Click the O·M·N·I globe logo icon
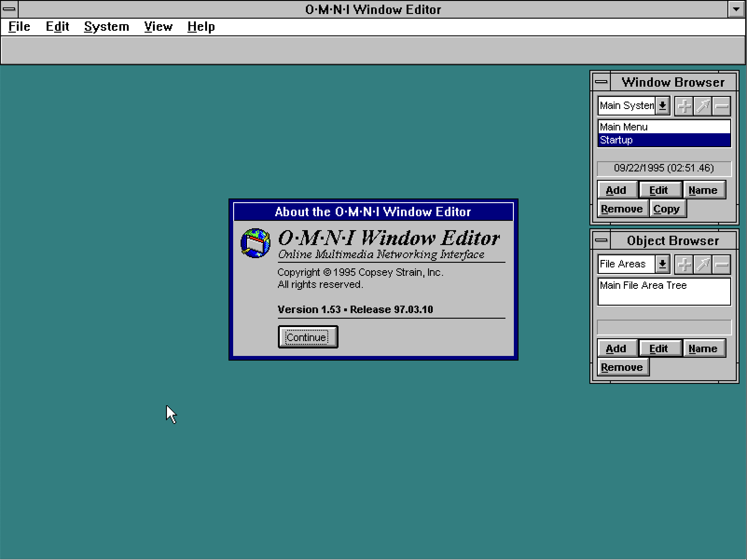The image size is (747, 560). click(x=255, y=243)
